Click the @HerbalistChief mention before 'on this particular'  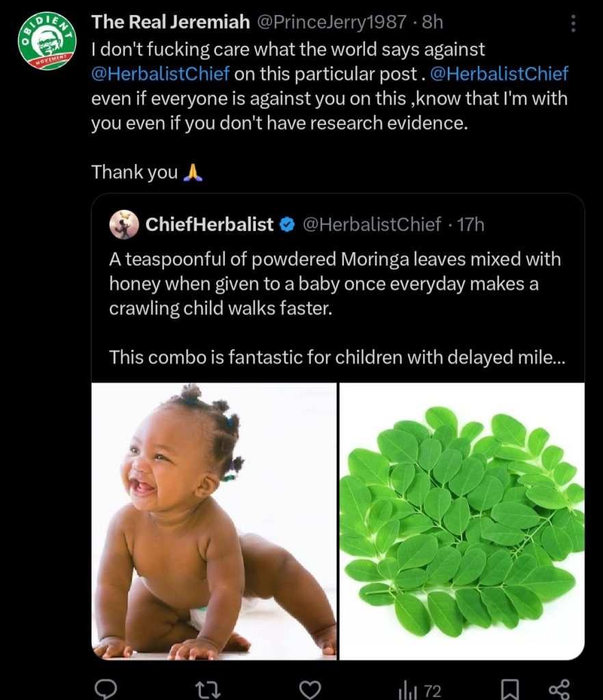coord(161,74)
